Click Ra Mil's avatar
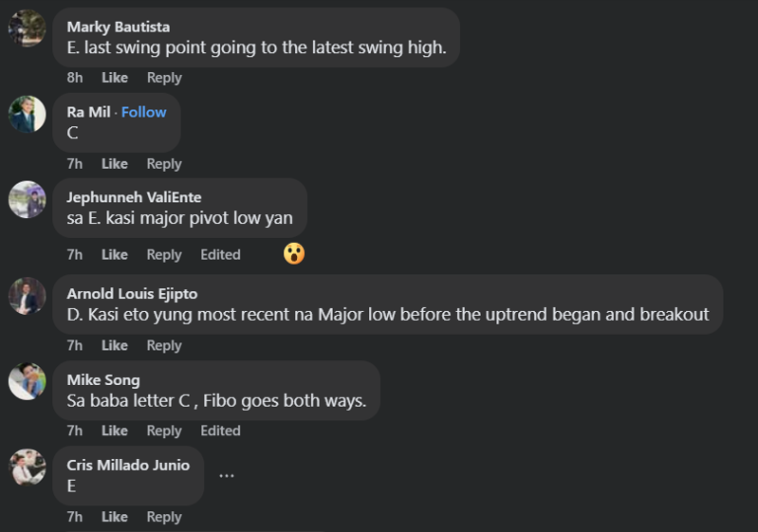 27,114
